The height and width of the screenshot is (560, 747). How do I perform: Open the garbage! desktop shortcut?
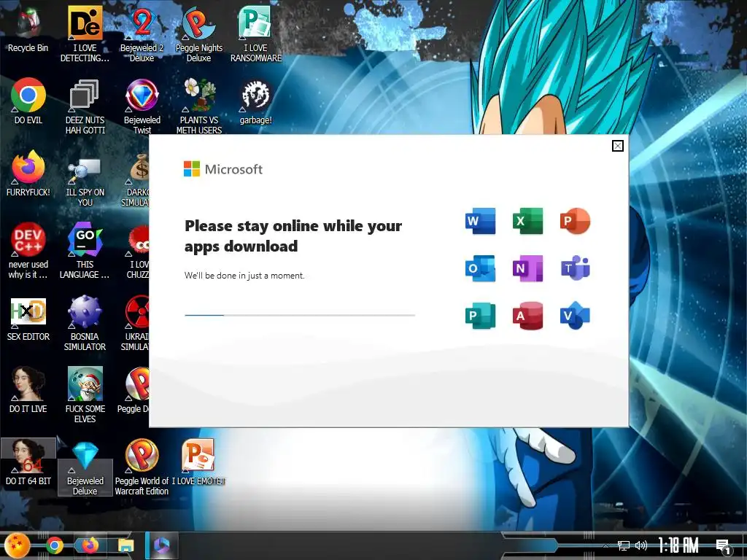pos(256,101)
